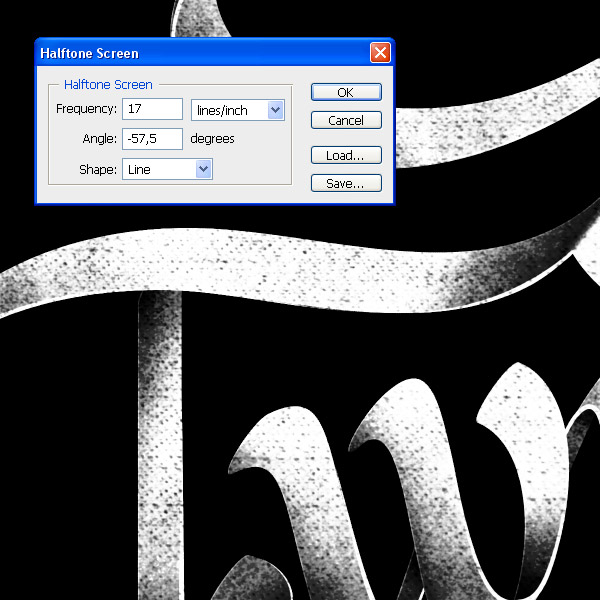The width and height of the screenshot is (600, 600).
Task: Click the OK button
Action: point(346,92)
